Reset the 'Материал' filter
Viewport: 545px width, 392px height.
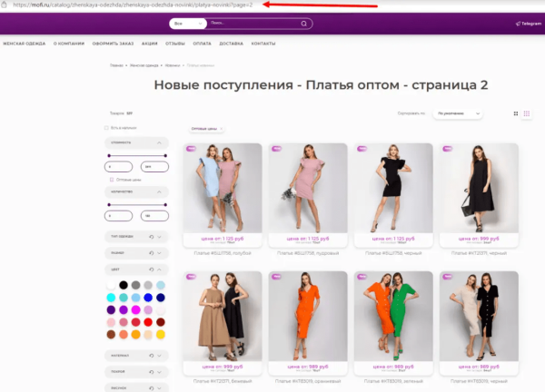152,356
